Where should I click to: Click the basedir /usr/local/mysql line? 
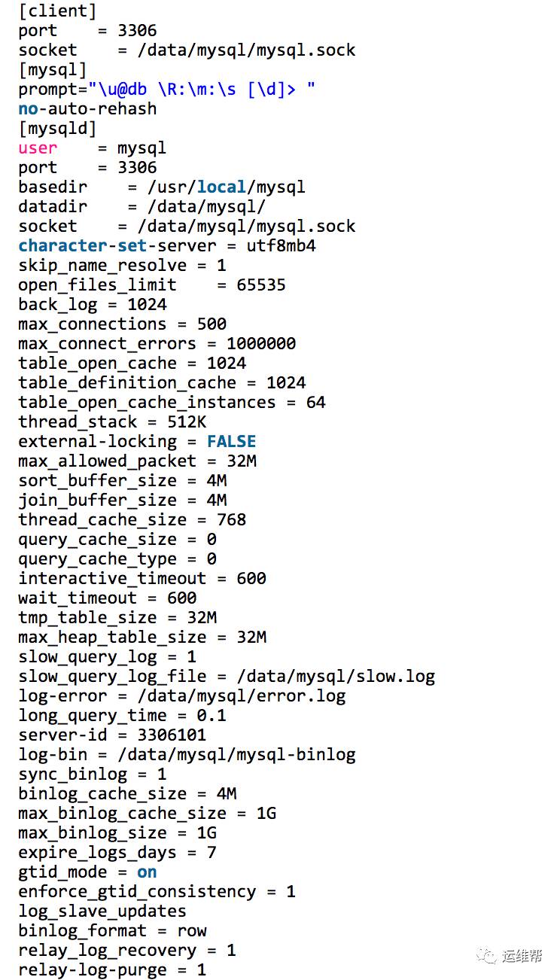tap(162, 187)
